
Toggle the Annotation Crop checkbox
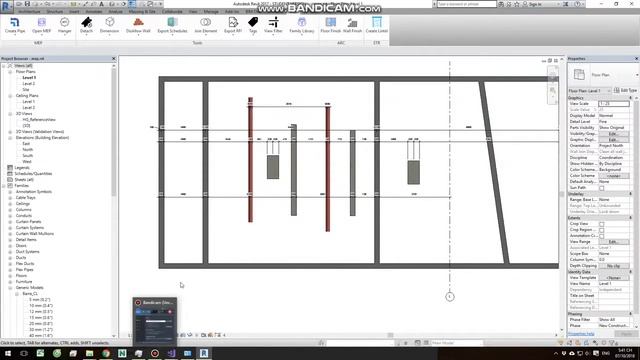[602, 236]
